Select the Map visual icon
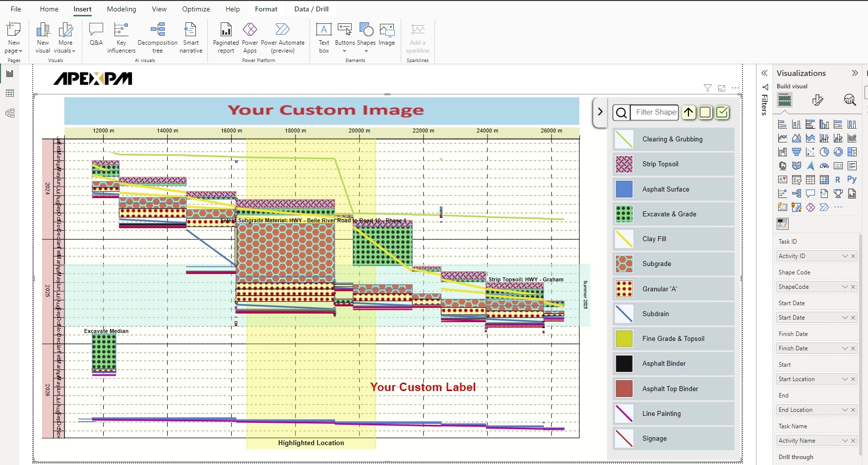This screenshot has width=868, height=465. pos(783,166)
